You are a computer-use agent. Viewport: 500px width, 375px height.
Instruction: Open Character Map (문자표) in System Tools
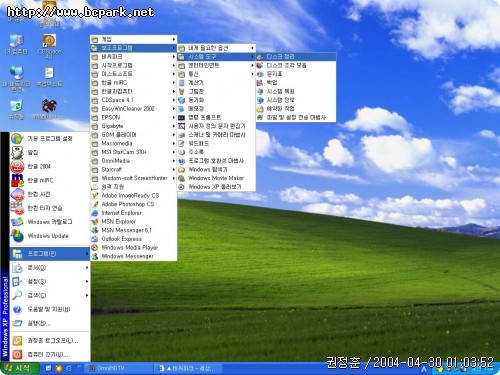point(296,74)
